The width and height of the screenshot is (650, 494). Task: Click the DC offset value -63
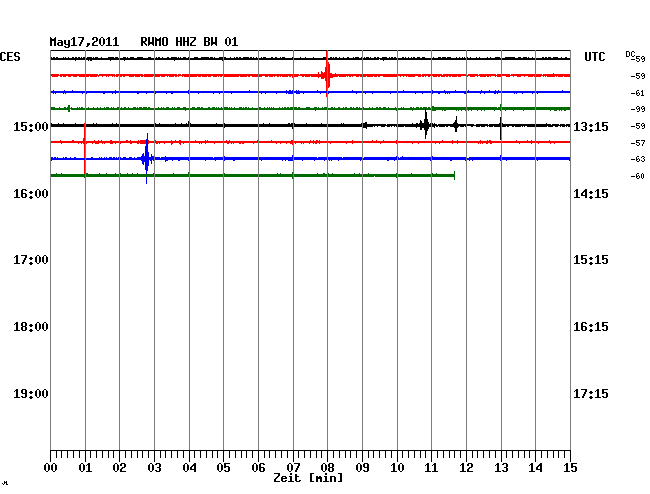click(638, 159)
